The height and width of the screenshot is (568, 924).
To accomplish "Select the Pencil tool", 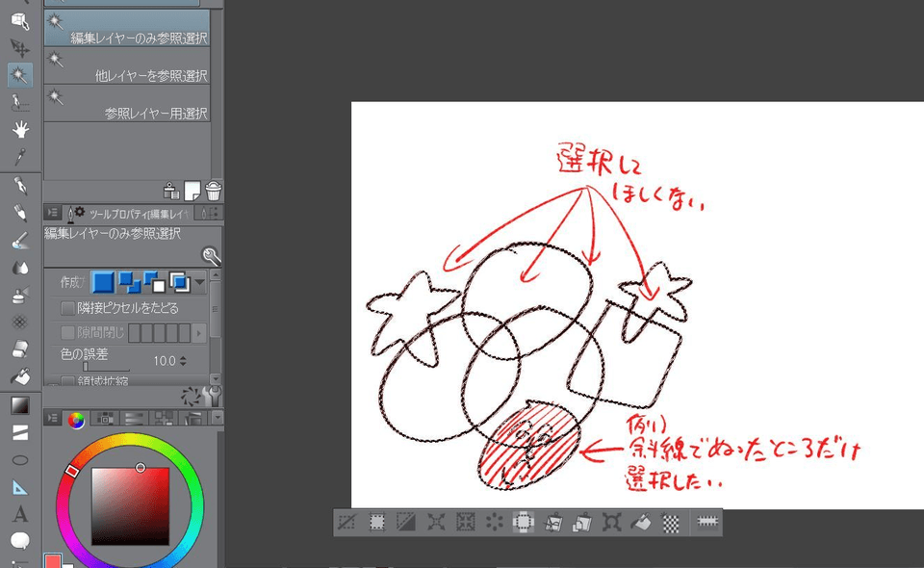I will (20, 213).
